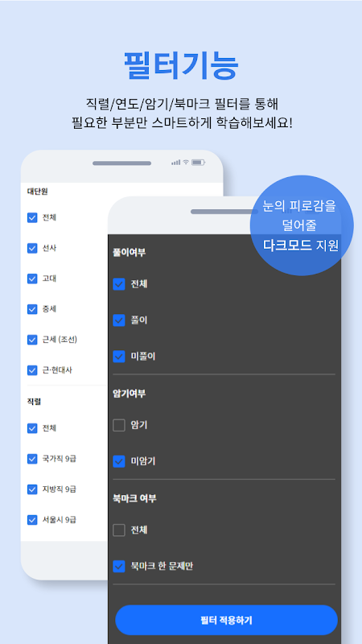Uncheck 전체 under 대단원 in light phone
This screenshot has width=362, height=644.
(32, 217)
